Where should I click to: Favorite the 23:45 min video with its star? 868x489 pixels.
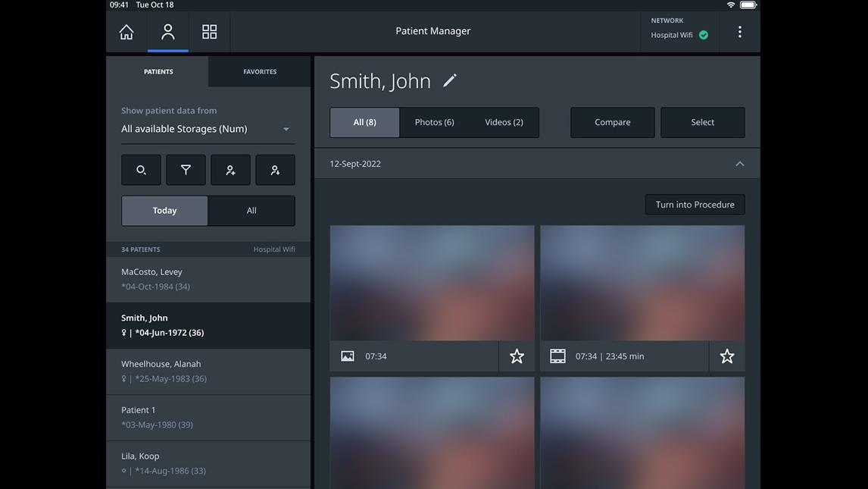click(727, 356)
